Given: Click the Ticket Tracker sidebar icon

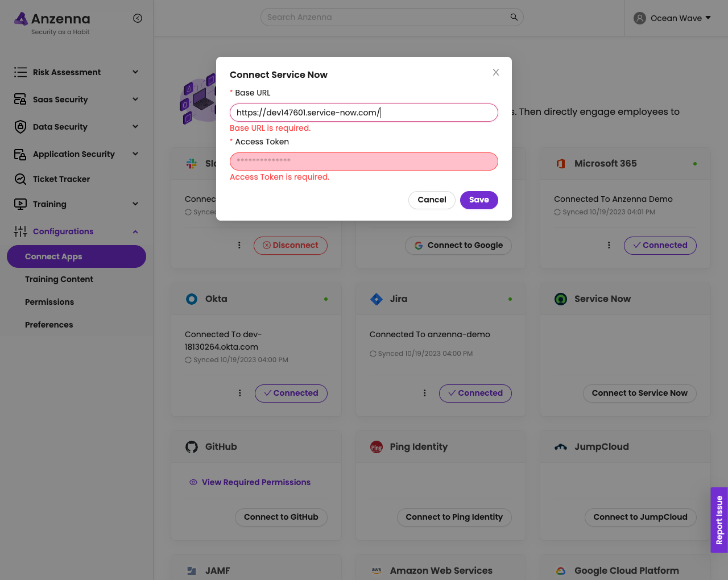Looking at the screenshot, I should point(20,179).
